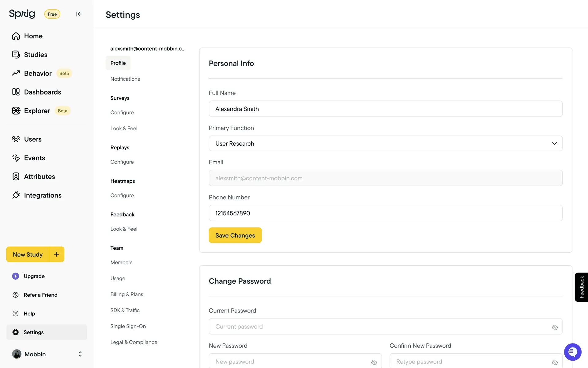Click the Upgrade link in sidebar
This screenshot has height=368, width=588.
coord(34,276)
